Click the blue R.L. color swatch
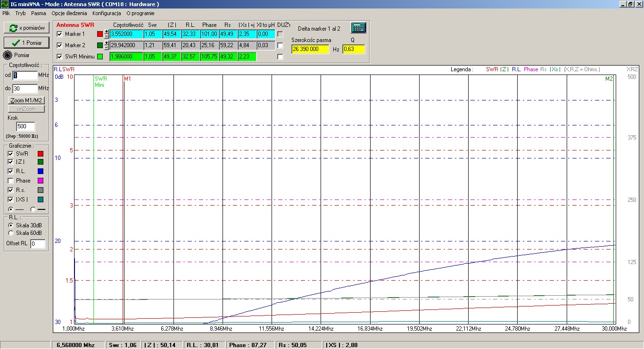Image resolution: width=644 pixels, height=349 pixels. click(x=40, y=171)
